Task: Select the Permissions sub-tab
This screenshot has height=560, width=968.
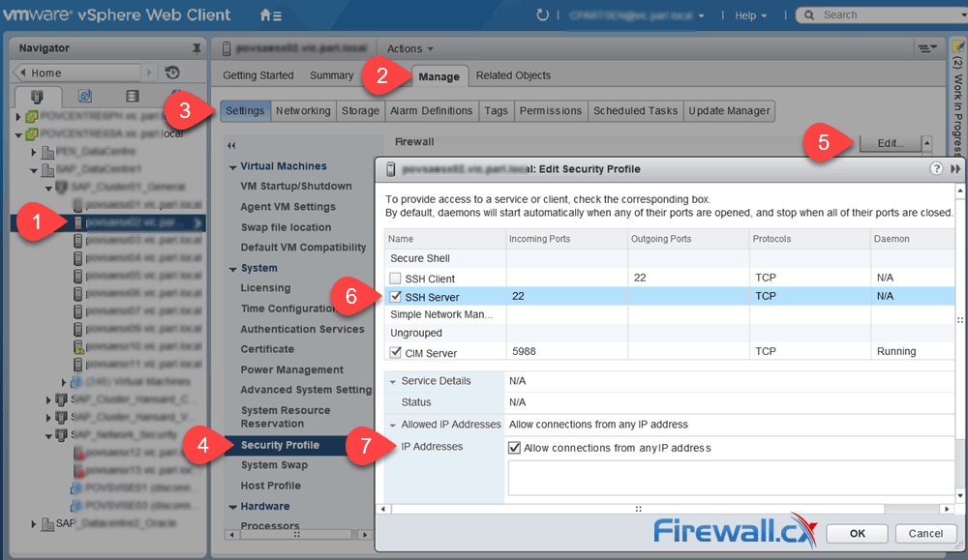Action: point(551,111)
